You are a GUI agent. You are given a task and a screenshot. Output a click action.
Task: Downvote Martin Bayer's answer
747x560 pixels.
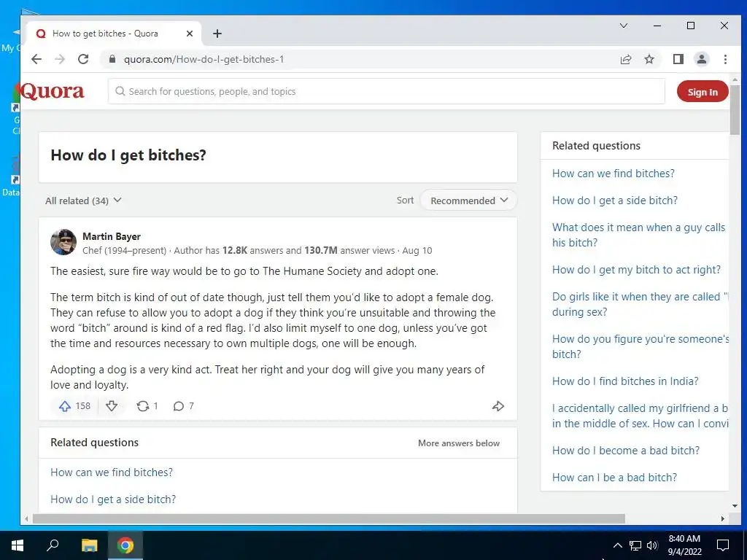pos(112,406)
